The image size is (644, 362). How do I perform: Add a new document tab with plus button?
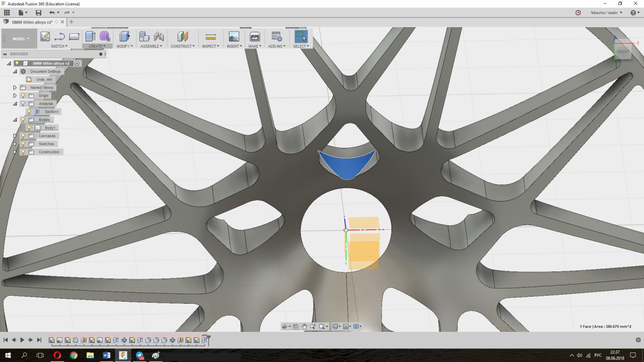tap(71, 22)
